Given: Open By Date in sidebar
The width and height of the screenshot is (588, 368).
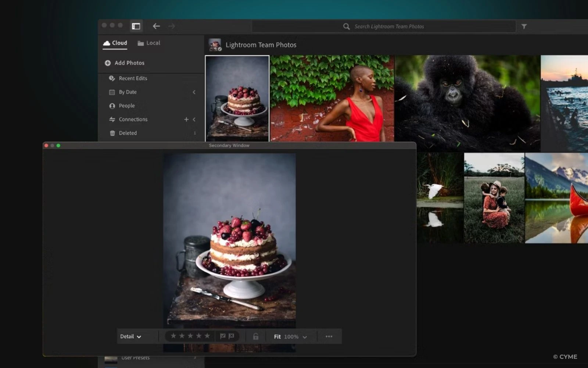Looking at the screenshot, I should tap(128, 92).
